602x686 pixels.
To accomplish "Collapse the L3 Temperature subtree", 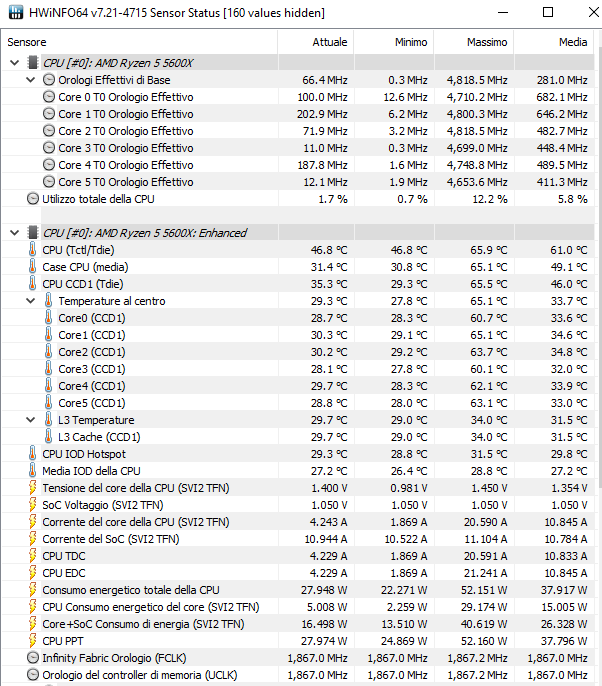I will (x=31, y=420).
